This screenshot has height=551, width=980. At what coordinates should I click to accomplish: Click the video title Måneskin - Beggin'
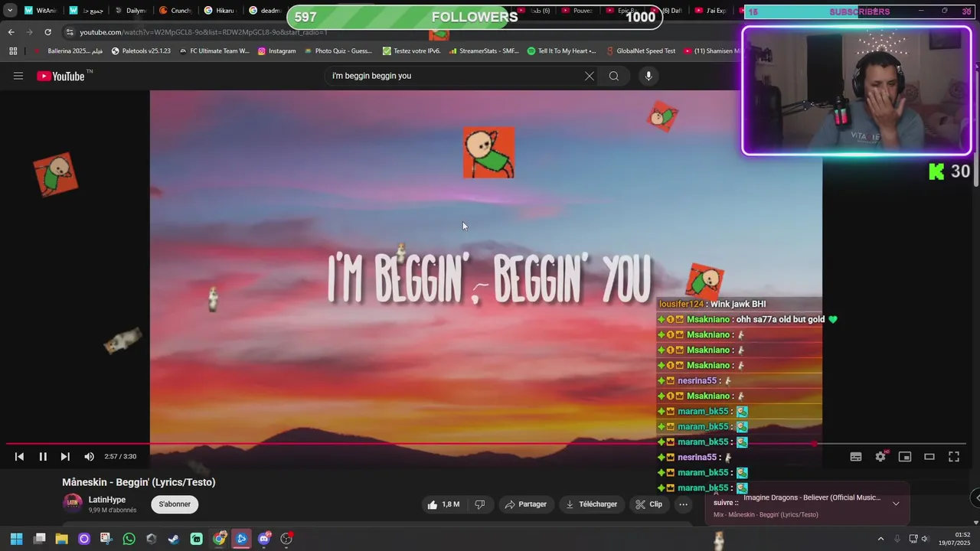point(139,482)
